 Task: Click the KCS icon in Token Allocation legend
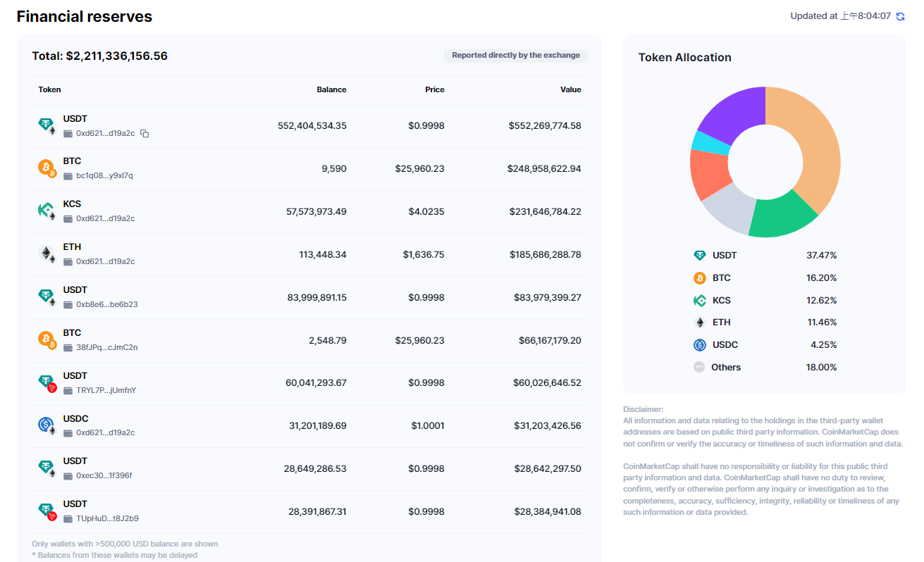point(699,300)
